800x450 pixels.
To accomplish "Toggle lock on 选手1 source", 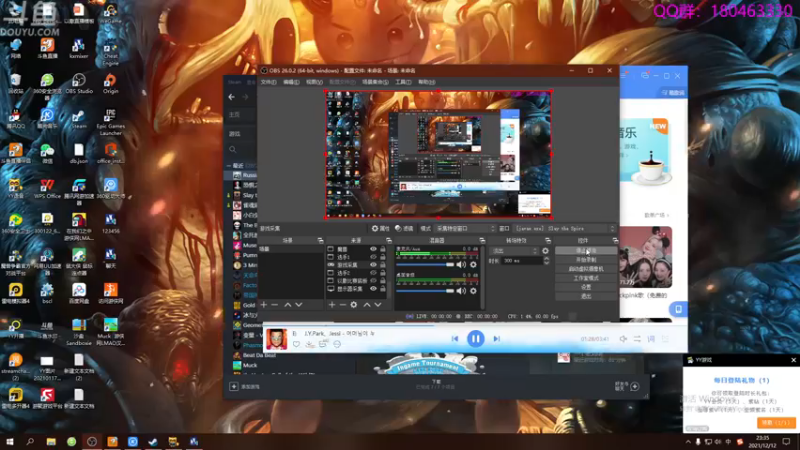I will click(x=383, y=257).
